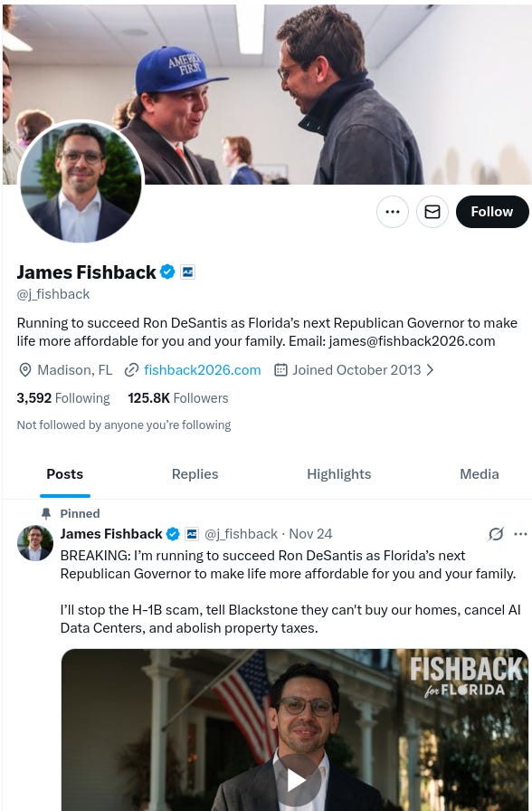Image resolution: width=532 pixels, height=811 pixels.
Task: Switch to the Replies tab
Action: [195, 473]
